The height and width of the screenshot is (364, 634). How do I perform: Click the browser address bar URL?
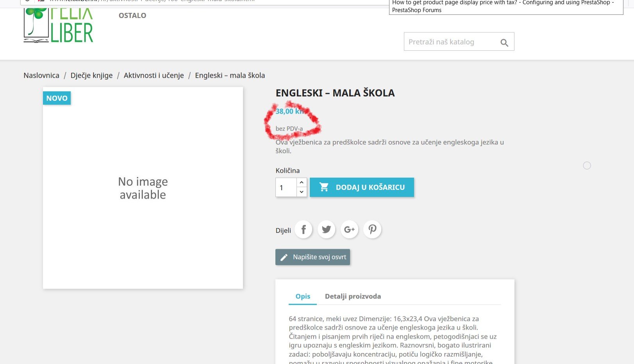click(152, 1)
